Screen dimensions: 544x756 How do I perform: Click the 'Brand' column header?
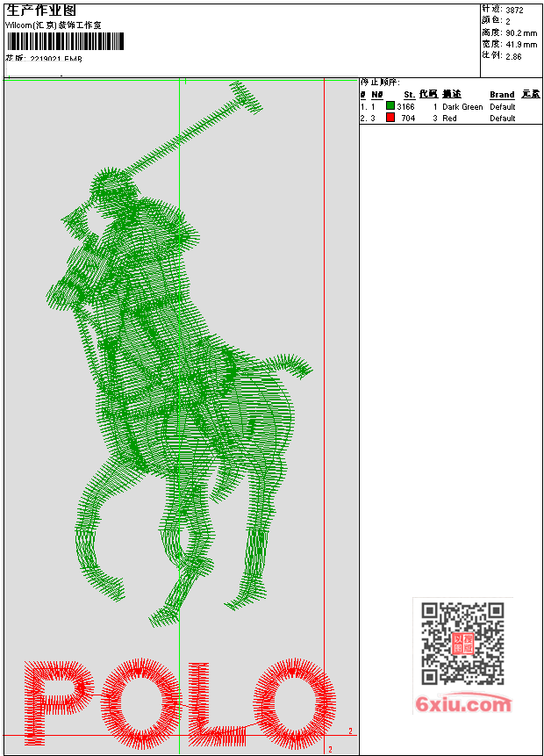pos(502,95)
